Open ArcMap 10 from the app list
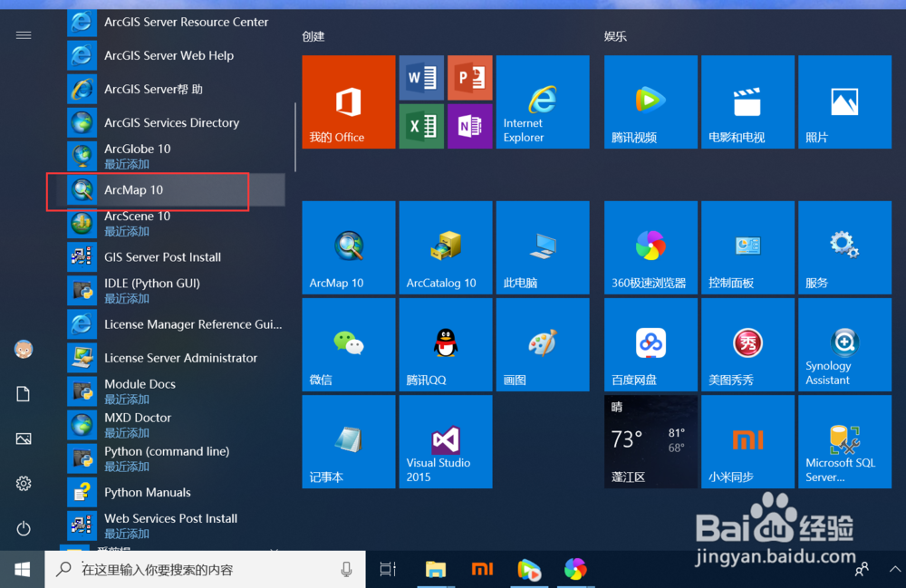The height and width of the screenshot is (588, 906). [171, 190]
